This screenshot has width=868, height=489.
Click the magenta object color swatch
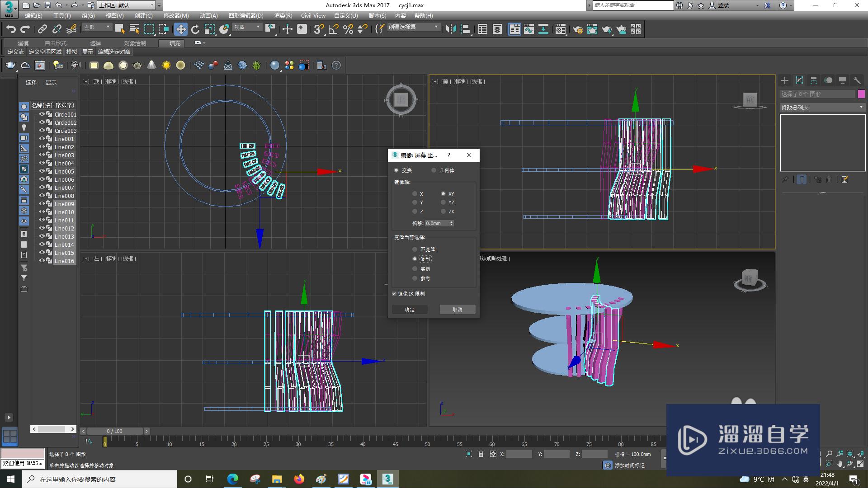[861, 94]
